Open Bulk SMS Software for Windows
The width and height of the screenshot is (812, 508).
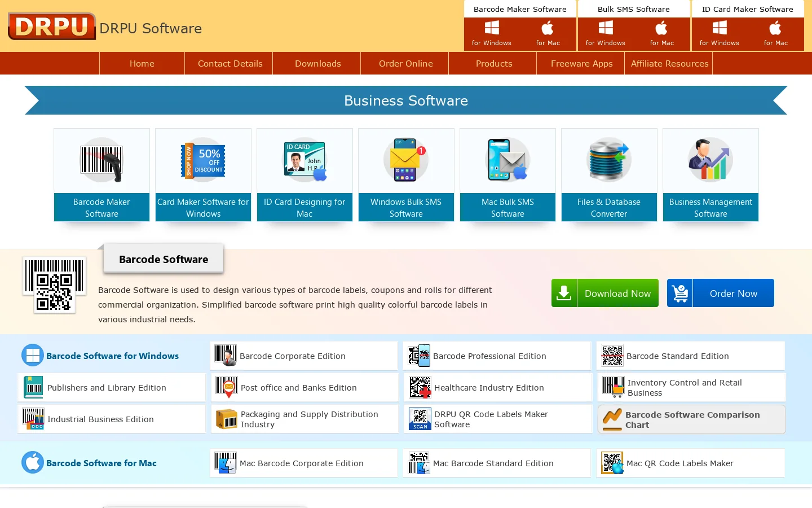[606, 34]
